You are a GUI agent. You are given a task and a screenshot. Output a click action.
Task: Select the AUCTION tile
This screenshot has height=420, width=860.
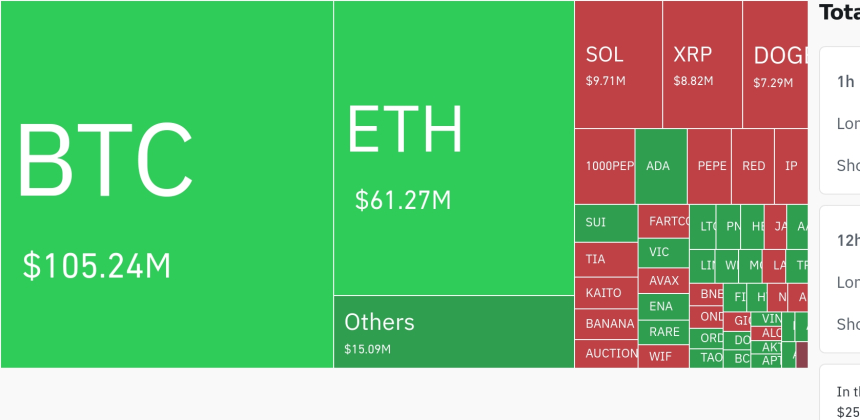coord(606,353)
